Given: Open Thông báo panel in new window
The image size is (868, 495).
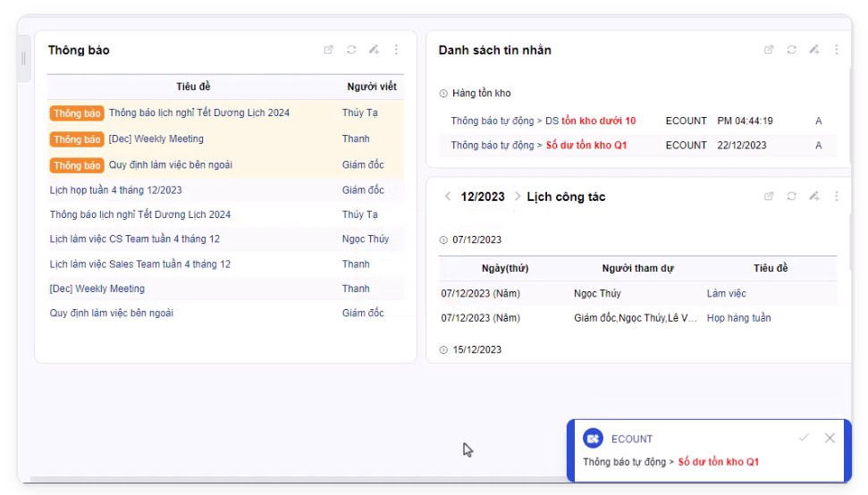Looking at the screenshot, I should (328, 50).
